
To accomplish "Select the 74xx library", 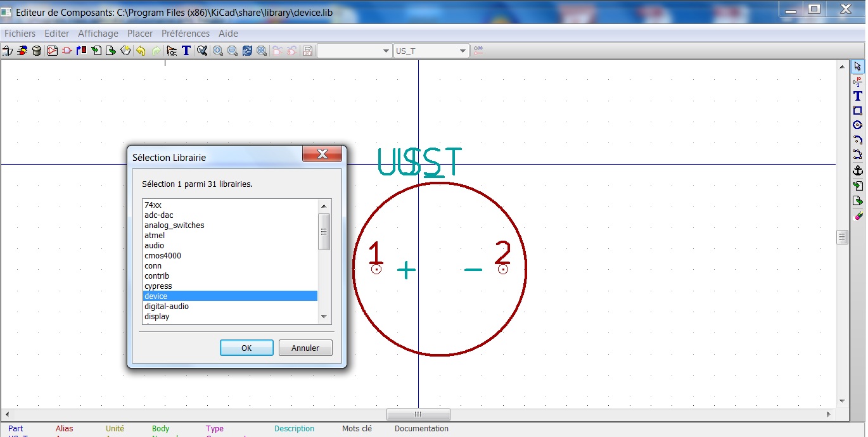I will [x=230, y=205].
